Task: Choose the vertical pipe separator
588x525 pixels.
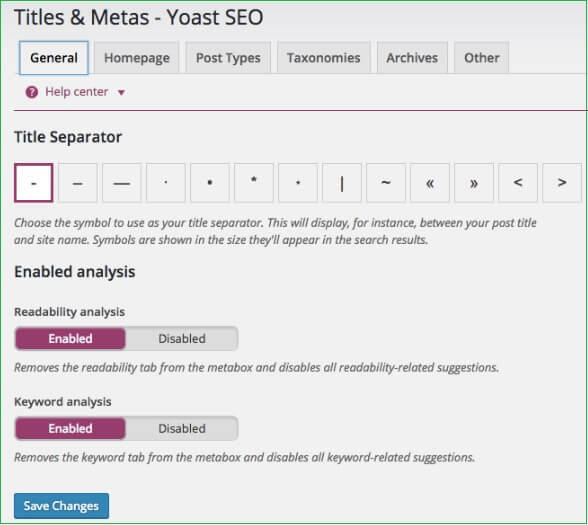Action: tap(342, 183)
